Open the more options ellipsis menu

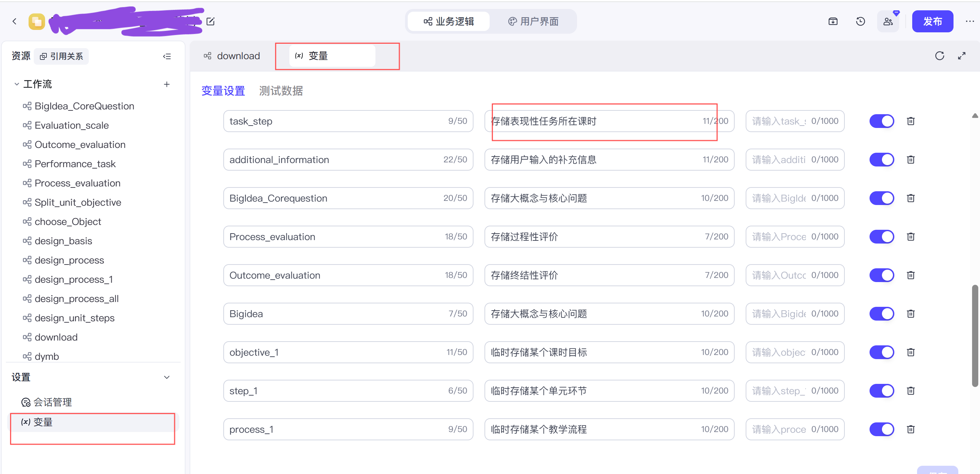coord(969,21)
